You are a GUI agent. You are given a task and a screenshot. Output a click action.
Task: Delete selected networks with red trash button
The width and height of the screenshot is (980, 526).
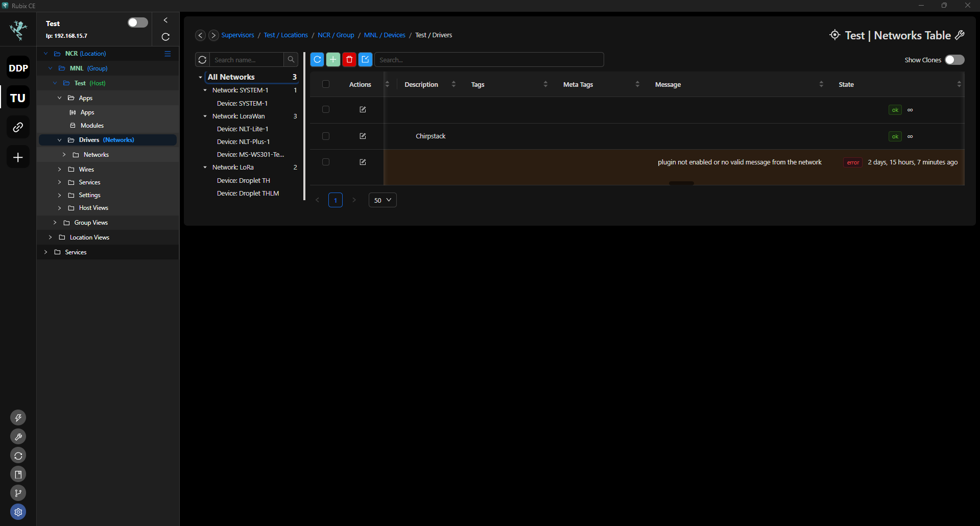pos(349,60)
